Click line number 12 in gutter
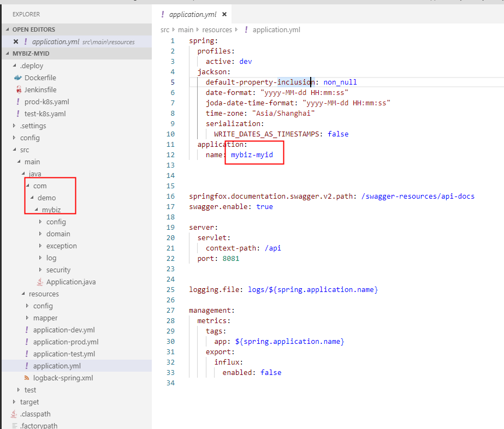Screen dimensions: 504x429 click(x=170, y=154)
